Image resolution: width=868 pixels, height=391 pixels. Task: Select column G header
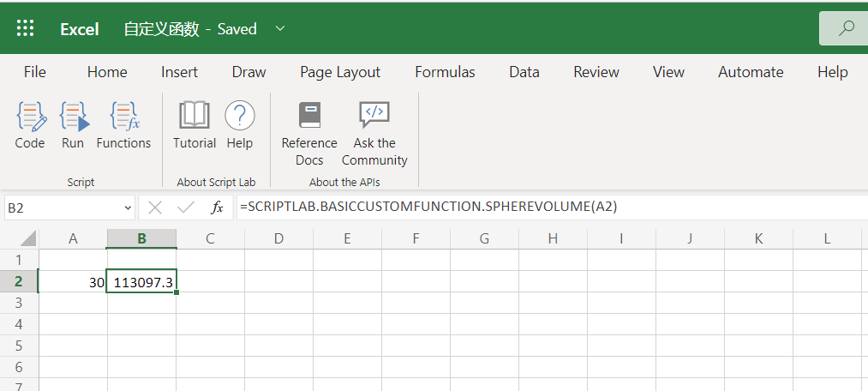coord(484,238)
